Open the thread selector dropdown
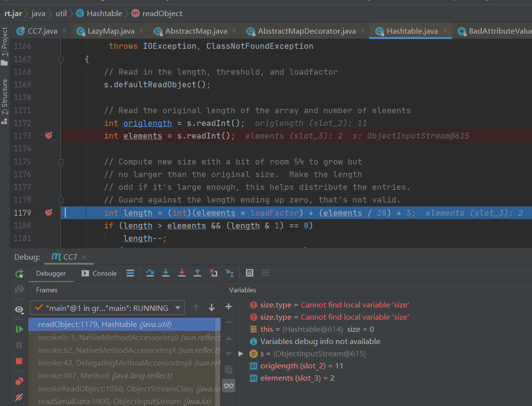532x406 pixels. 107,308
